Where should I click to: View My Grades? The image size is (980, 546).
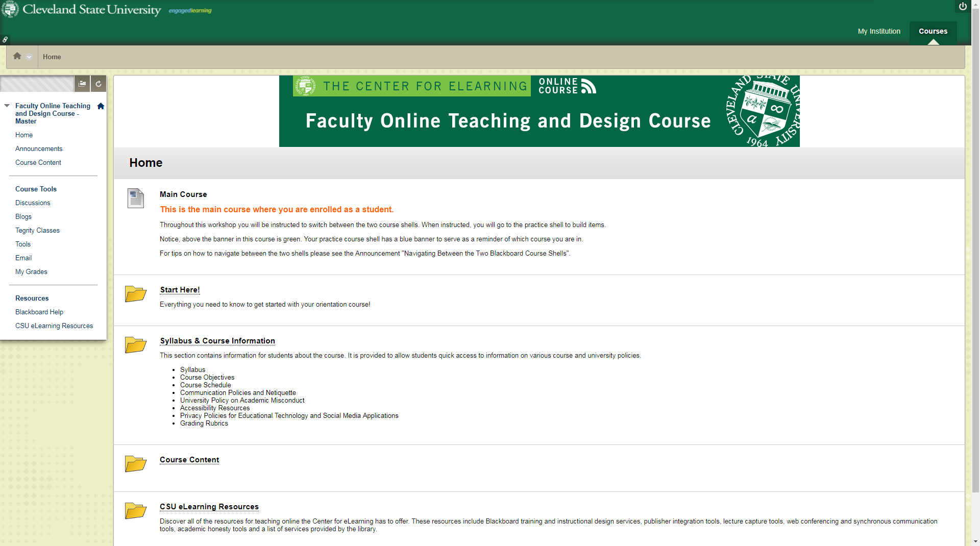(x=31, y=271)
